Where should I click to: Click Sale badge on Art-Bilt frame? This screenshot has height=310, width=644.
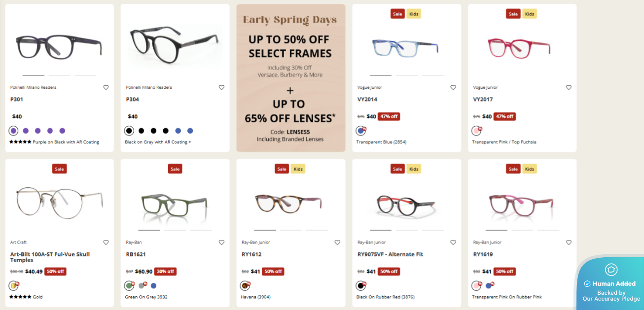pos(59,169)
